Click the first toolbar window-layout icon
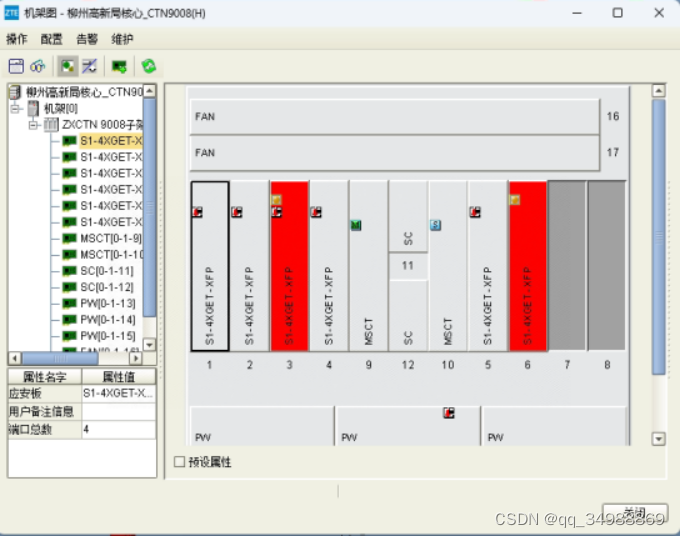The image size is (680, 537). pos(16,66)
